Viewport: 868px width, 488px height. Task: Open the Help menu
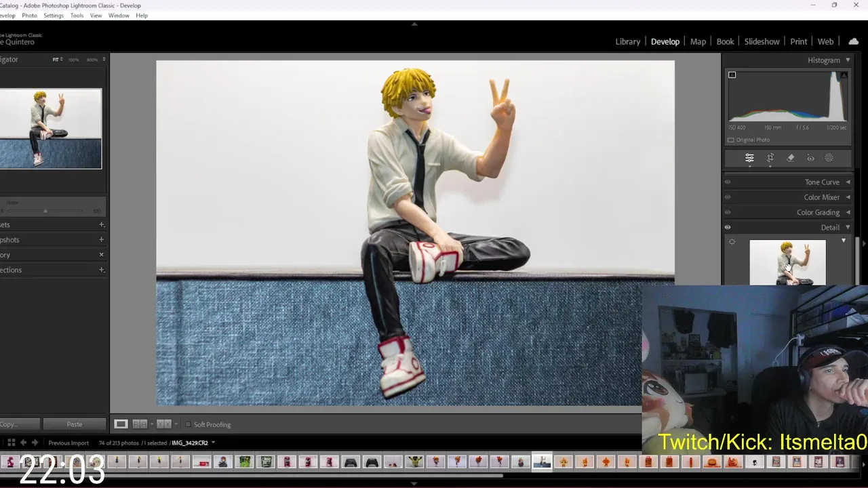pyautogui.click(x=141, y=16)
